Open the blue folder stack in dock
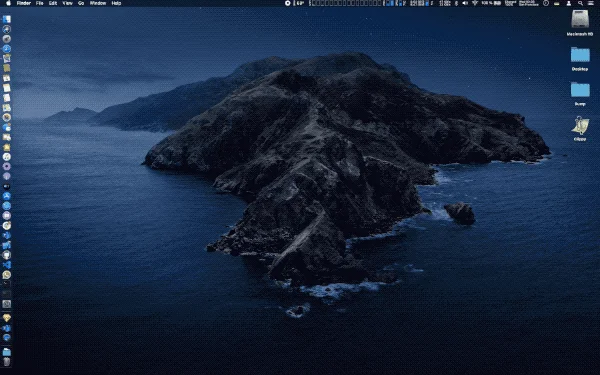The height and width of the screenshot is (375, 600). 7,352
